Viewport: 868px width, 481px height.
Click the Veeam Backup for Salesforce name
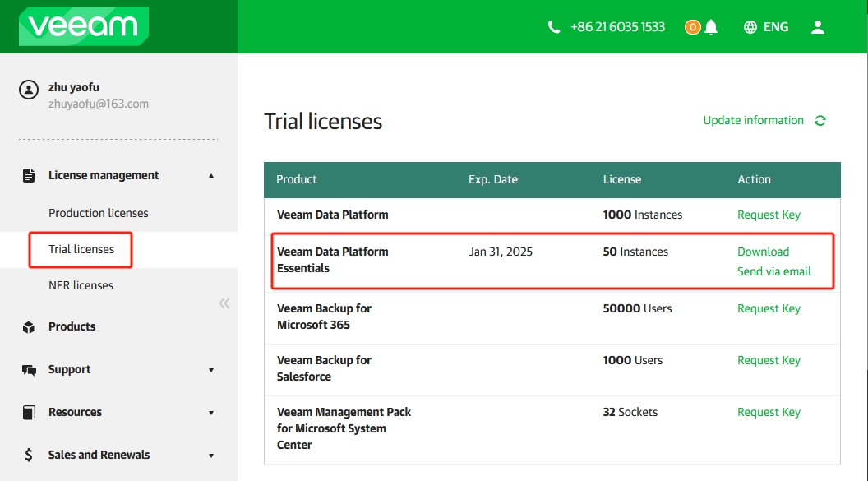(325, 368)
